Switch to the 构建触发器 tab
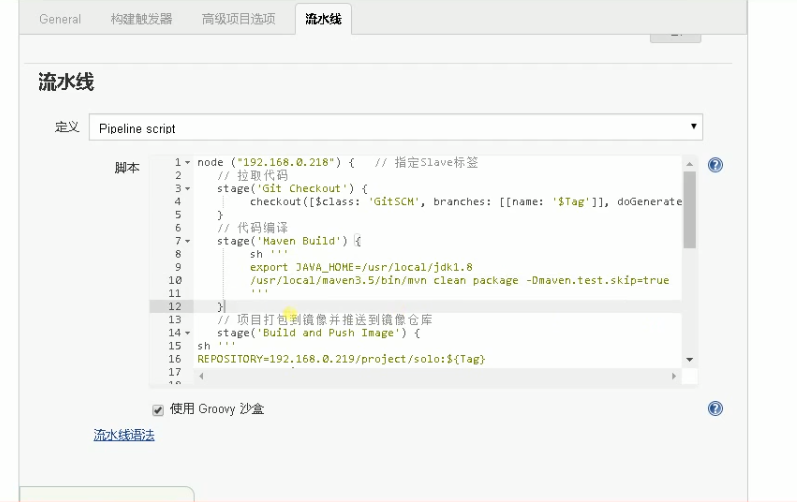 (x=141, y=19)
